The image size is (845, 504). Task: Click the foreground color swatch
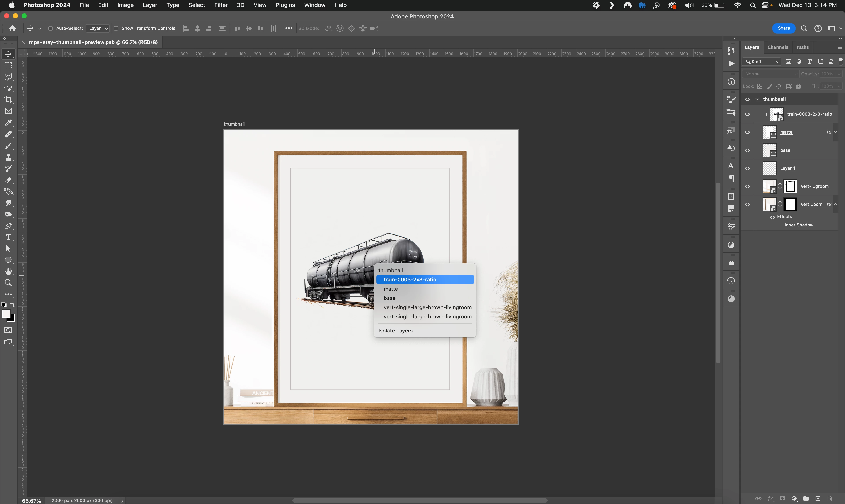coord(6,314)
